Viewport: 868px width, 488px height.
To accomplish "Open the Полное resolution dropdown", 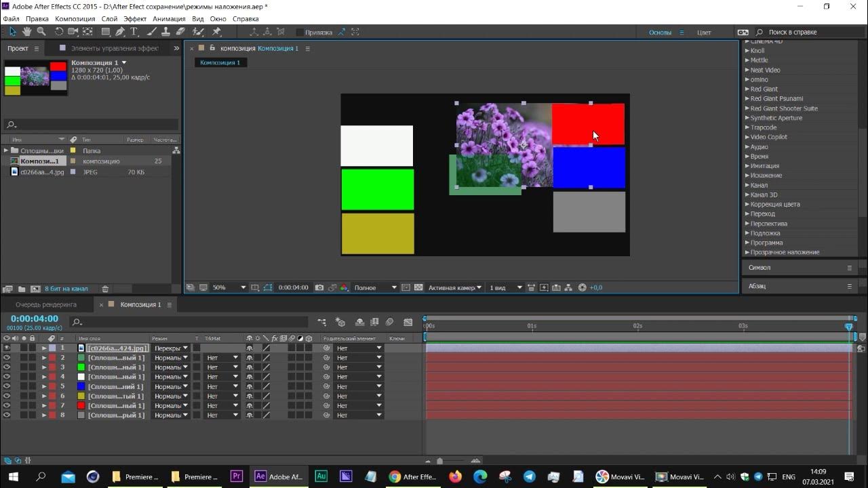I will 375,287.
